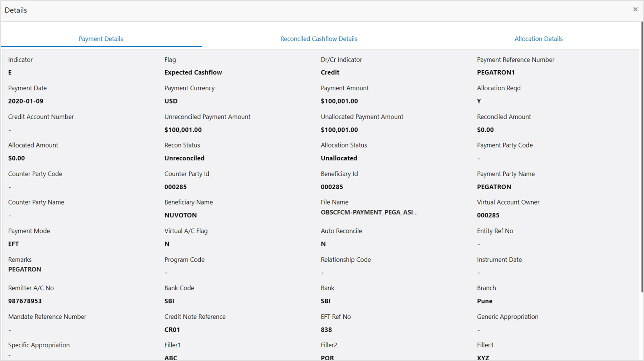Click the Payment Mode value EFT
This screenshot has width=644, height=361.
[13, 244]
